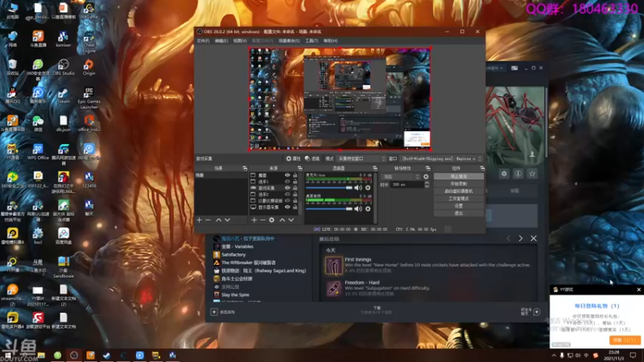Image resolution: width=644 pixels, height=362 pixels.
Task: Open source properties gear below sources list
Action: point(271,220)
